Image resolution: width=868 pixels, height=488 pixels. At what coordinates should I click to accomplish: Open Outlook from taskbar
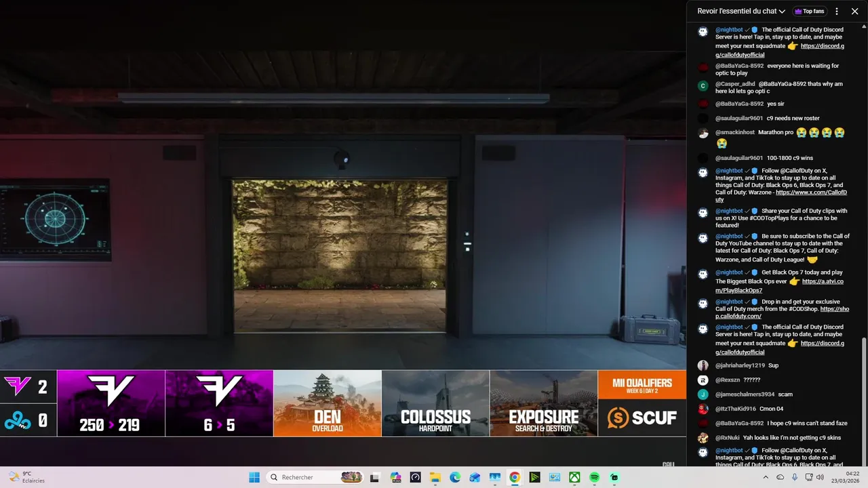click(x=475, y=477)
